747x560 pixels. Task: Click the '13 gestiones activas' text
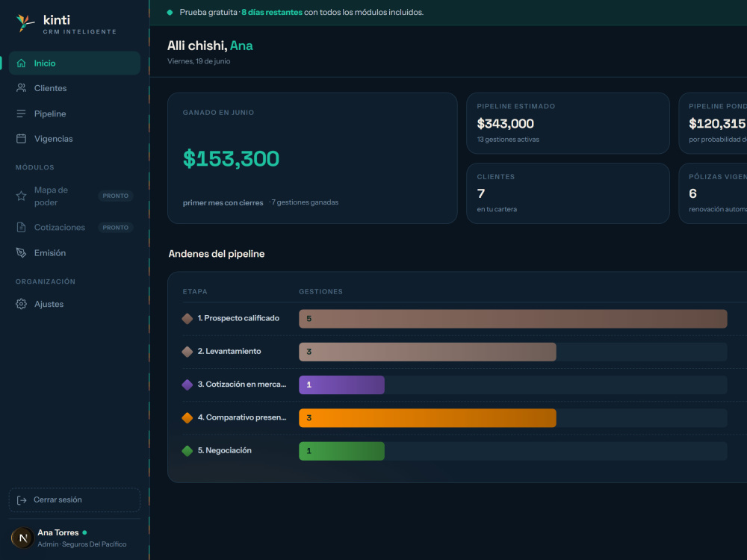point(508,140)
